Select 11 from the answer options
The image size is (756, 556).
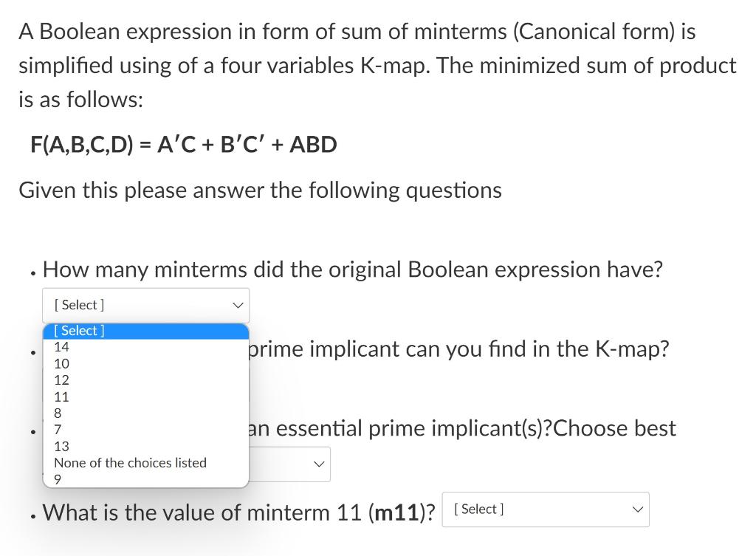pyautogui.click(x=62, y=397)
